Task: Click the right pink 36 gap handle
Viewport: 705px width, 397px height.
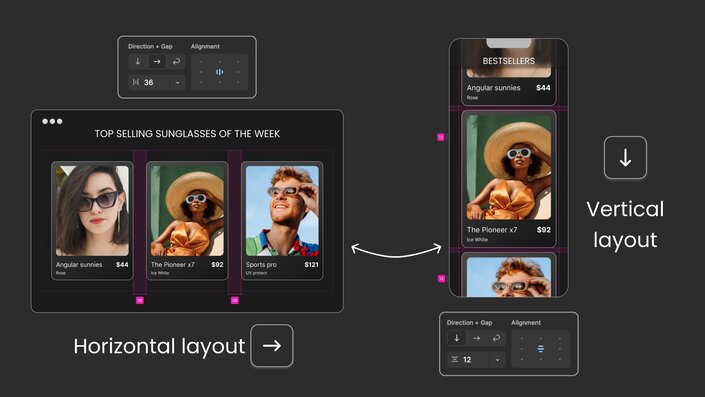Action: click(x=235, y=300)
